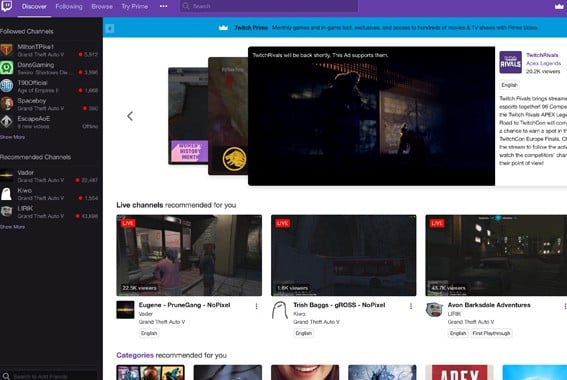Click the First Playthrough tag

pos(491,333)
